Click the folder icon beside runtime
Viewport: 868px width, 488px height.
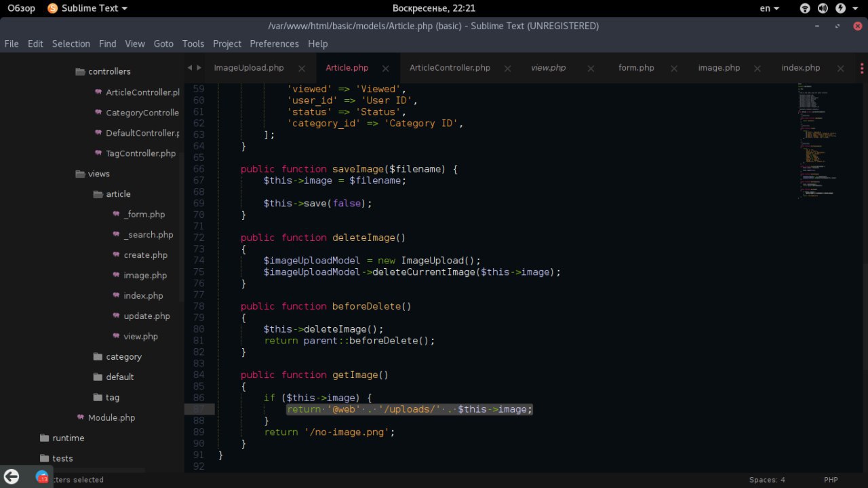coord(45,438)
